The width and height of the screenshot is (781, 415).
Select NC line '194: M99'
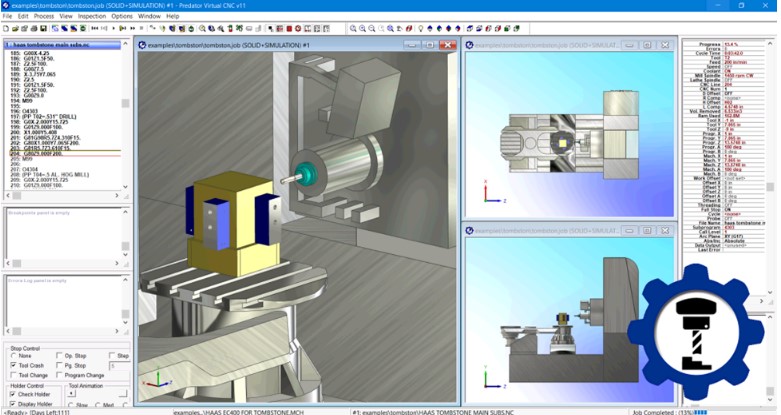pyautogui.click(x=21, y=101)
